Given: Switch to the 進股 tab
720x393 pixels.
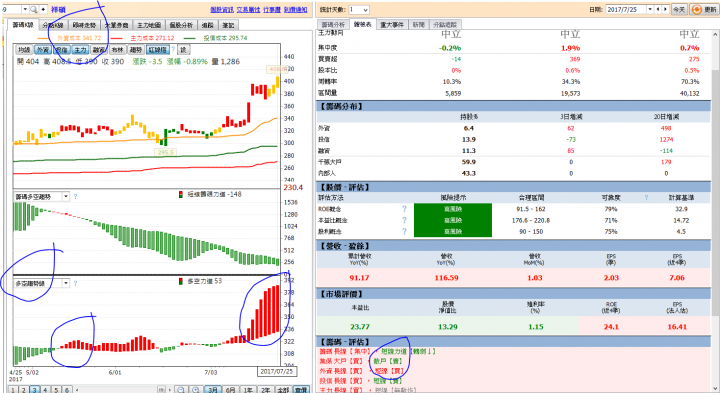Looking at the screenshot, I should 208,25.
